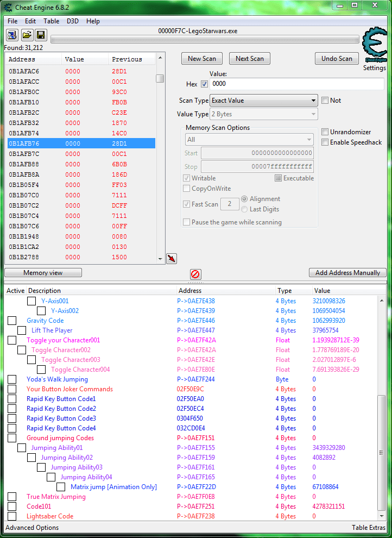Click the Next Scan button
Viewport: 392px width, 538px height.
point(249,59)
